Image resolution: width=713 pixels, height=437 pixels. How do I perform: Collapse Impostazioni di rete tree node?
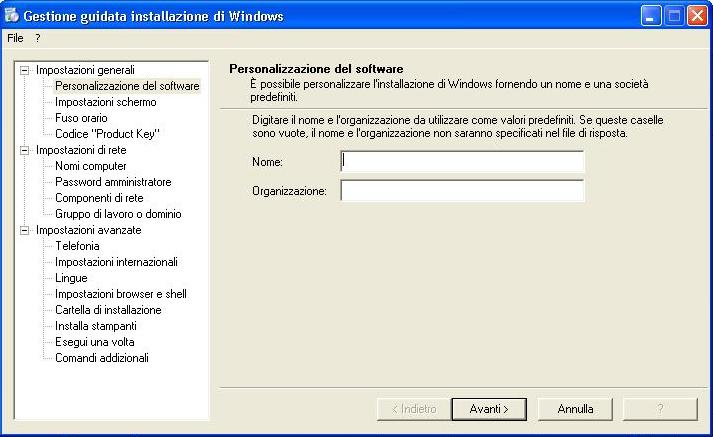25,151
